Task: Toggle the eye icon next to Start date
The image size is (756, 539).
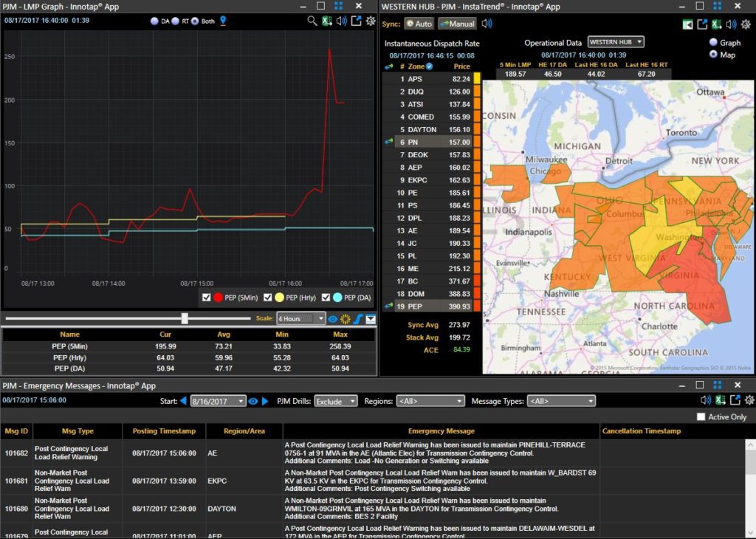Action: pos(253,401)
